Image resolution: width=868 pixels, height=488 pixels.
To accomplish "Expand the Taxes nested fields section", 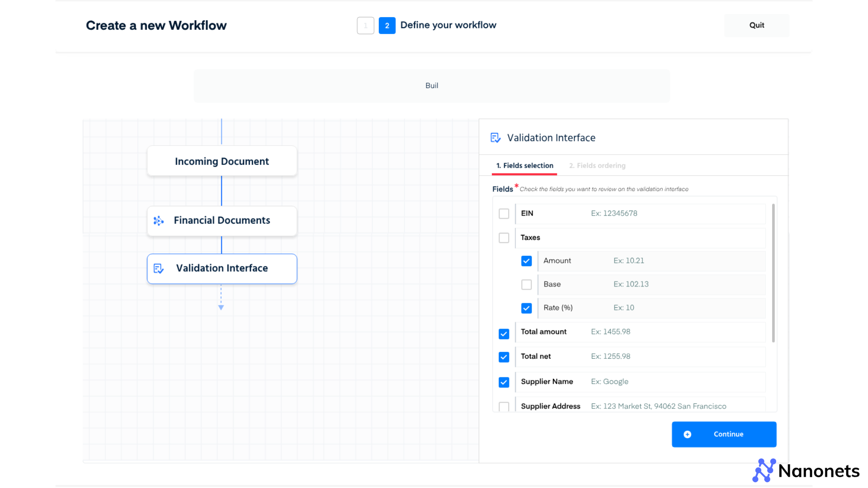I will 530,237.
